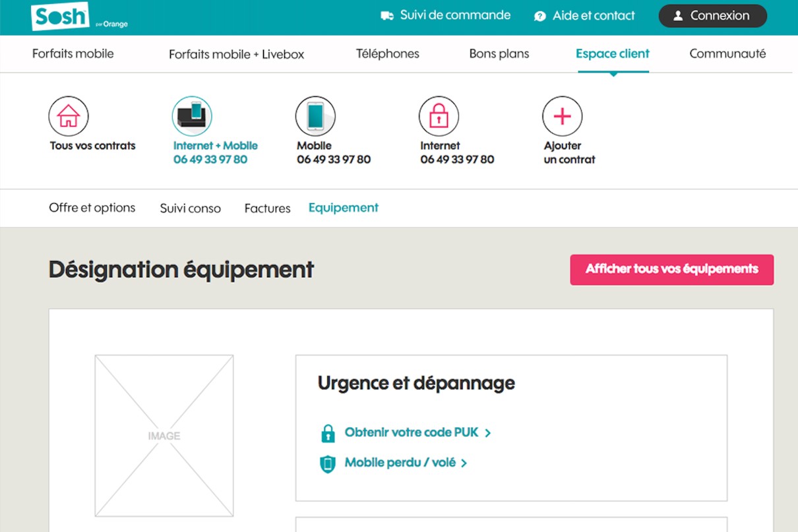Select the house icon for all contracts
Viewport: 798px width, 532px height.
click(69, 116)
